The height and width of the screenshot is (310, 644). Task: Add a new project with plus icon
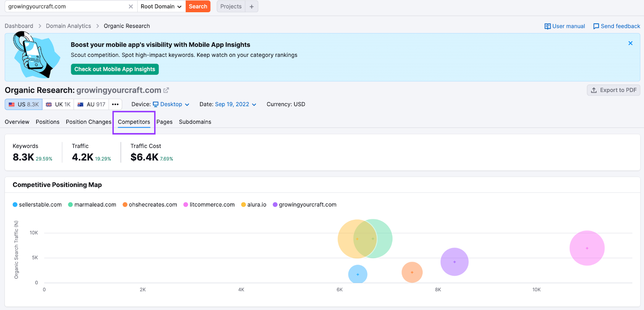[252, 6]
